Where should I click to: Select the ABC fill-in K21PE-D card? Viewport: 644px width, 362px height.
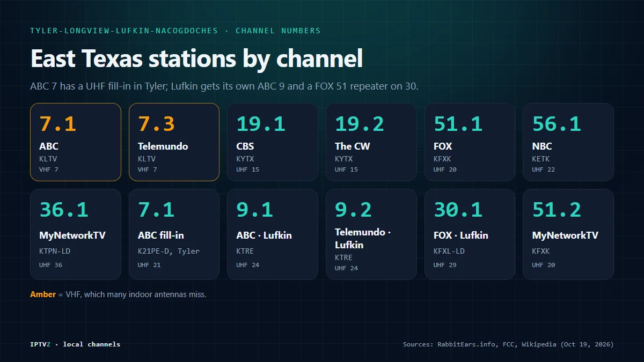pos(174,234)
